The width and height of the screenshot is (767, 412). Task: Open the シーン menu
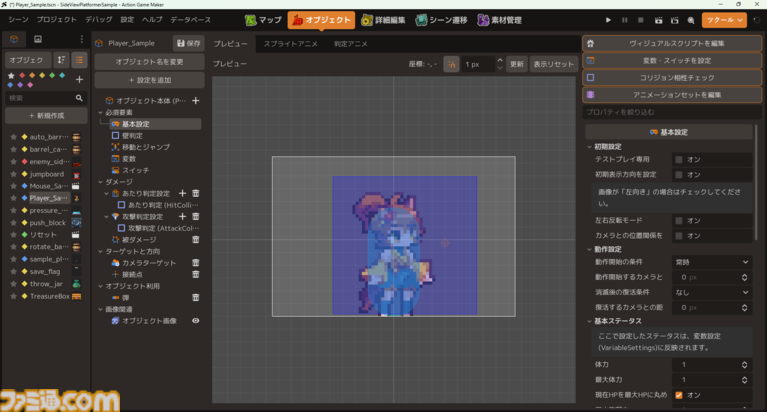coord(18,20)
